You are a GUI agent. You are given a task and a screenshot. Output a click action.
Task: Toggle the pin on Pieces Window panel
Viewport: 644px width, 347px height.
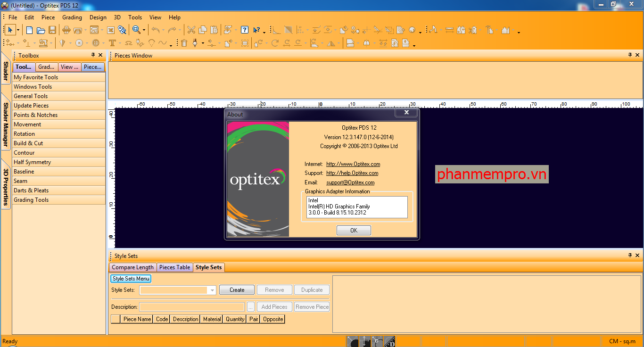tap(630, 55)
